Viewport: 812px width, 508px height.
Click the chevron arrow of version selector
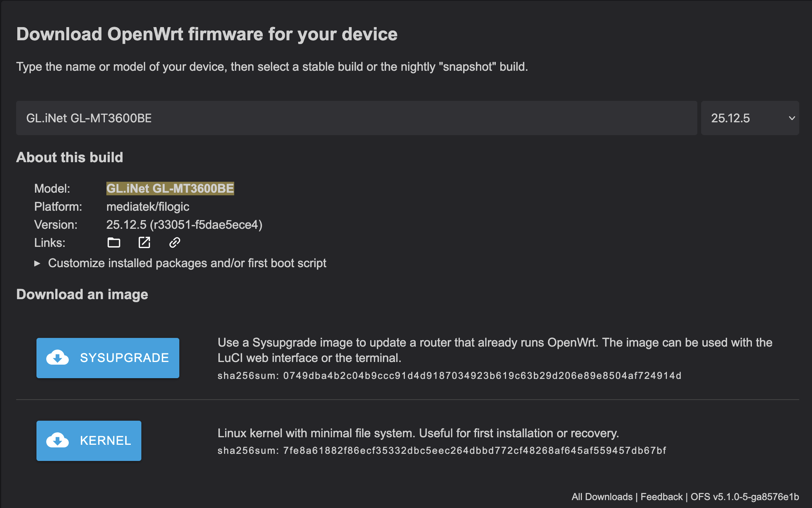tap(792, 118)
